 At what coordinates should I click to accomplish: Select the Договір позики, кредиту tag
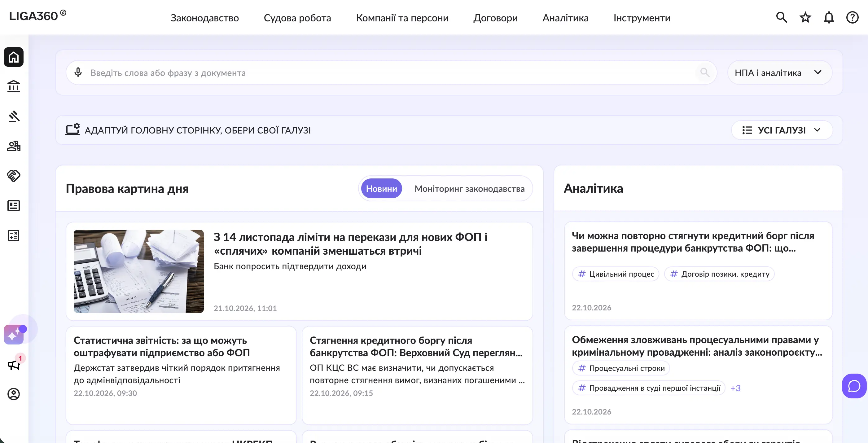pyautogui.click(x=719, y=274)
